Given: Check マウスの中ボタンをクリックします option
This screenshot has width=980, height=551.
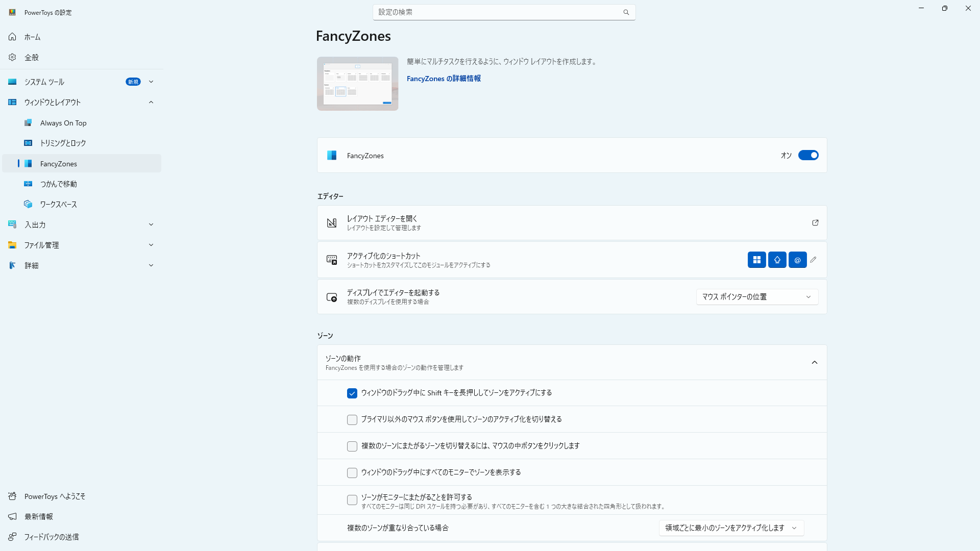Looking at the screenshot, I should click(x=352, y=446).
